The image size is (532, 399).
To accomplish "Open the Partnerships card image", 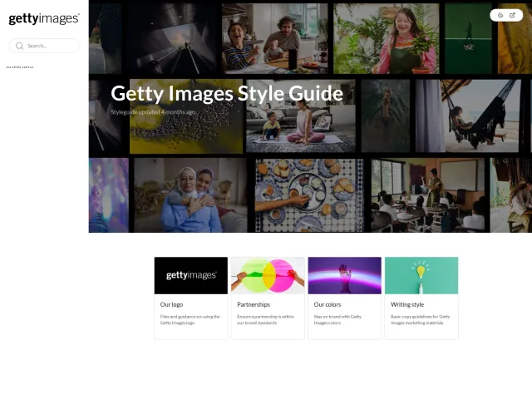I will [x=268, y=275].
